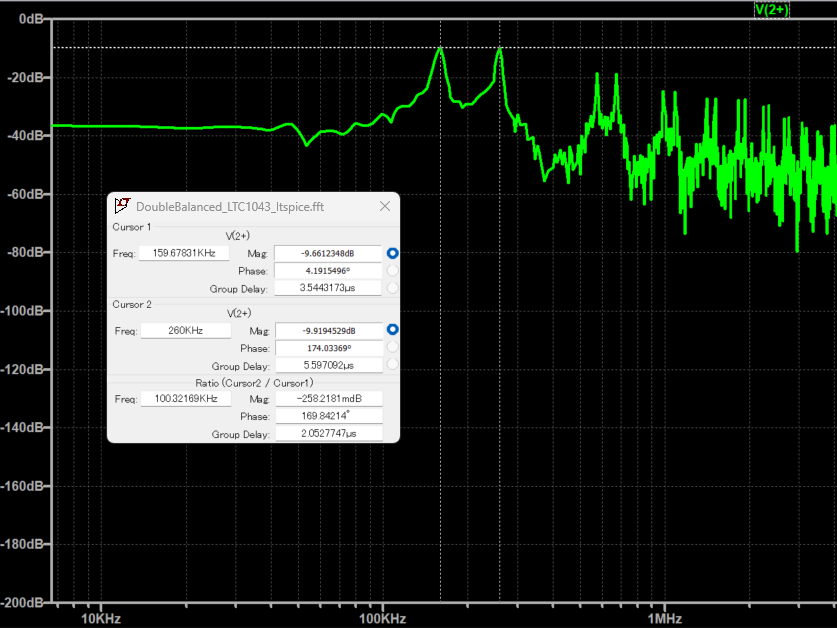Click the Cursor 1 frequency field showing 159.67831KHz
The image size is (837, 628).
pos(183,253)
